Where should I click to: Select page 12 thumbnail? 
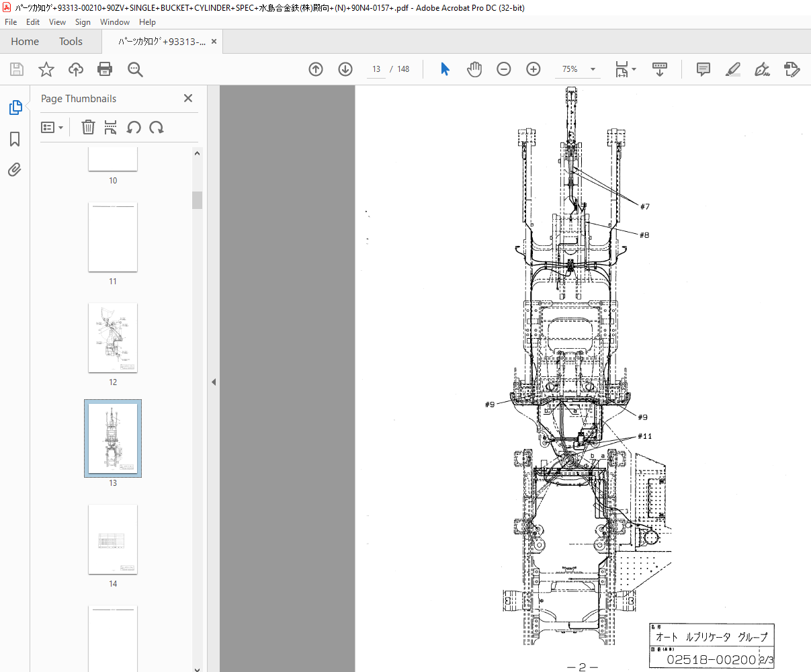113,337
